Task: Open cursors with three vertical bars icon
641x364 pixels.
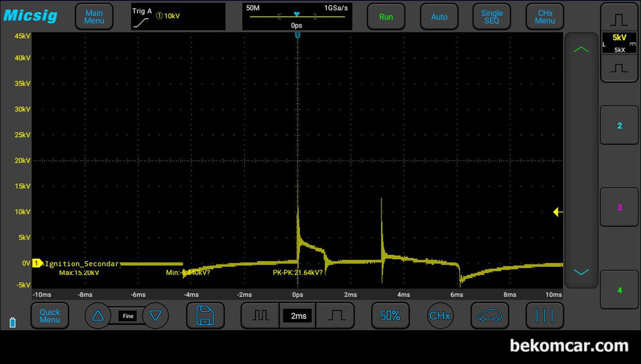Action: pos(545,316)
